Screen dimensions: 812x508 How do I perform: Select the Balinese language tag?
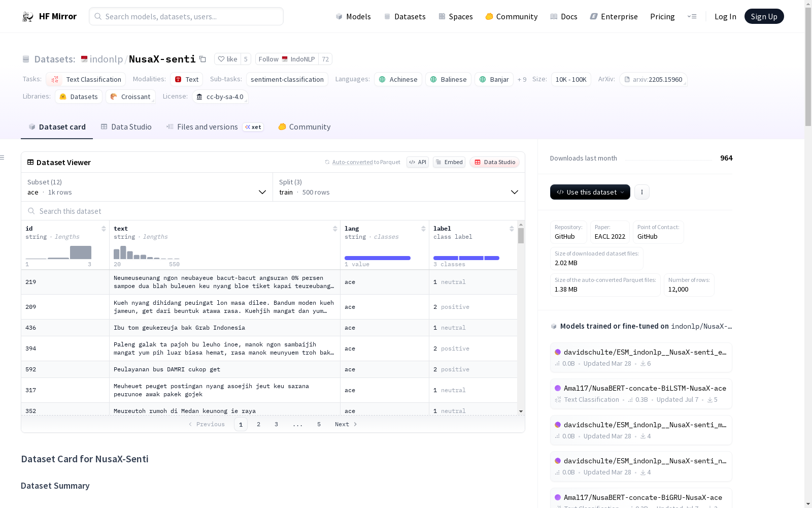click(448, 79)
